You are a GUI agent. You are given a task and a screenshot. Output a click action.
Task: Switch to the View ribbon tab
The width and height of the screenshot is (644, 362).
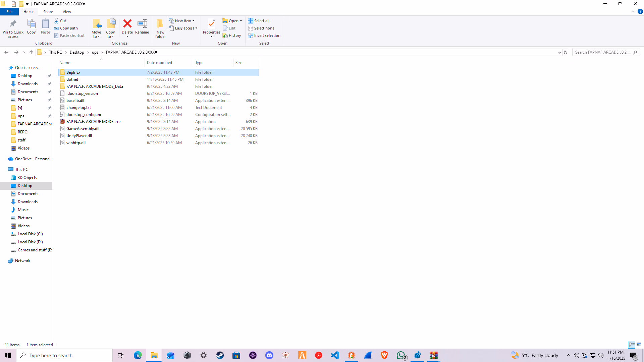(x=67, y=12)
